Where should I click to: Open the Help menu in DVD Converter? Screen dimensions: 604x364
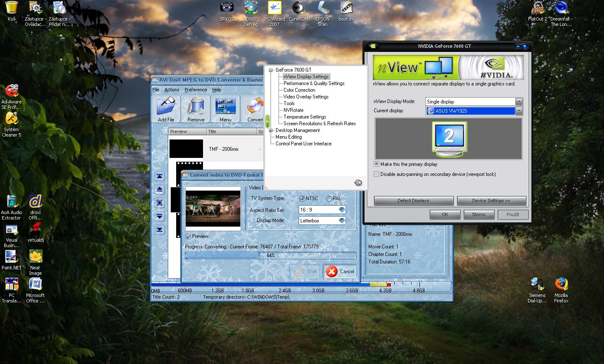tap(217, 90)
